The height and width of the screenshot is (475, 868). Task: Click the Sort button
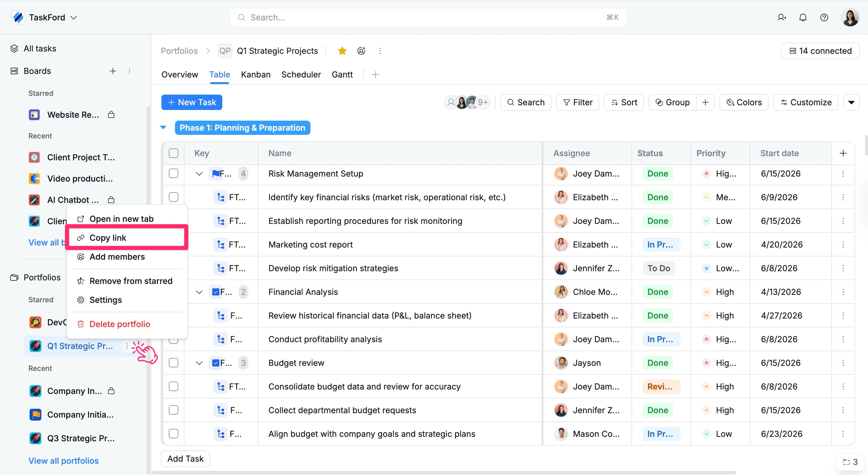click(624, 103)
